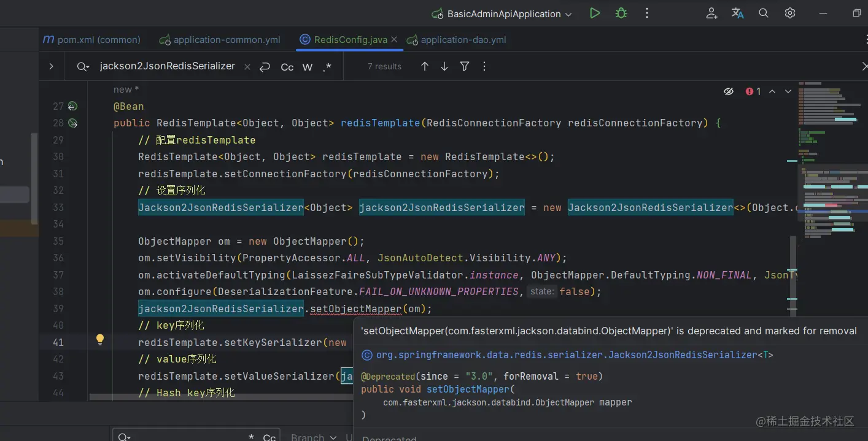Open the BasicAdminApiApplication run configuration dropdown
Viewport: 868px width, 441px height.
coord(502,13)
